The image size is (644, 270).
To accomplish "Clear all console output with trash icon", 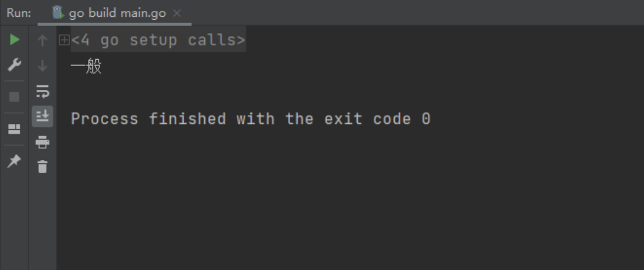I will click(42, 167).
